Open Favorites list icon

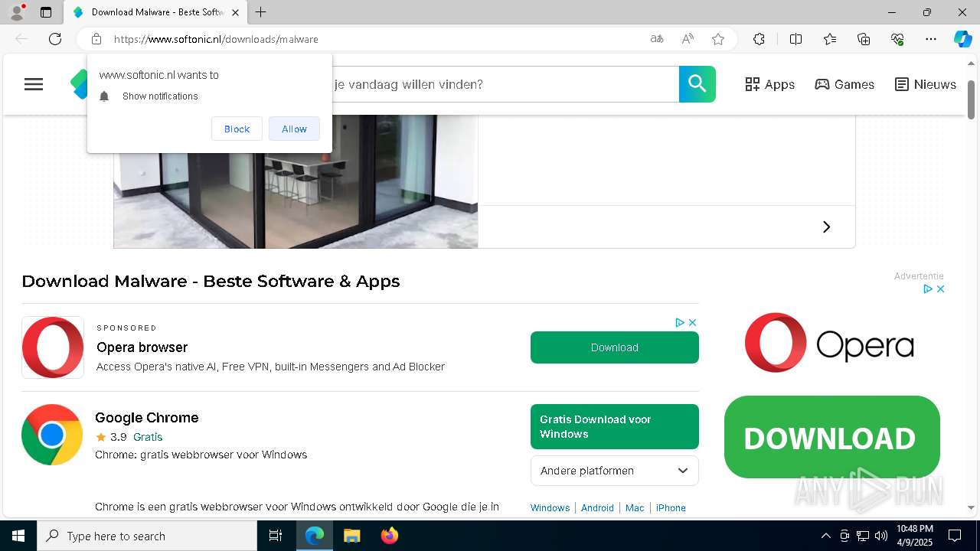830,39
